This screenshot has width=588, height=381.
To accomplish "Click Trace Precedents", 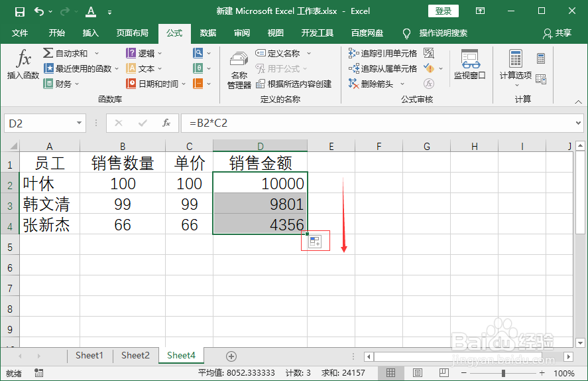I will tap(382, 53).
